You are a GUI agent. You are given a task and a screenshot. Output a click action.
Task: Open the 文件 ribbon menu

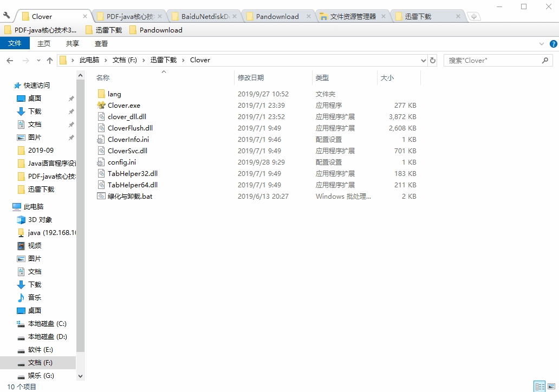point(15,43)
